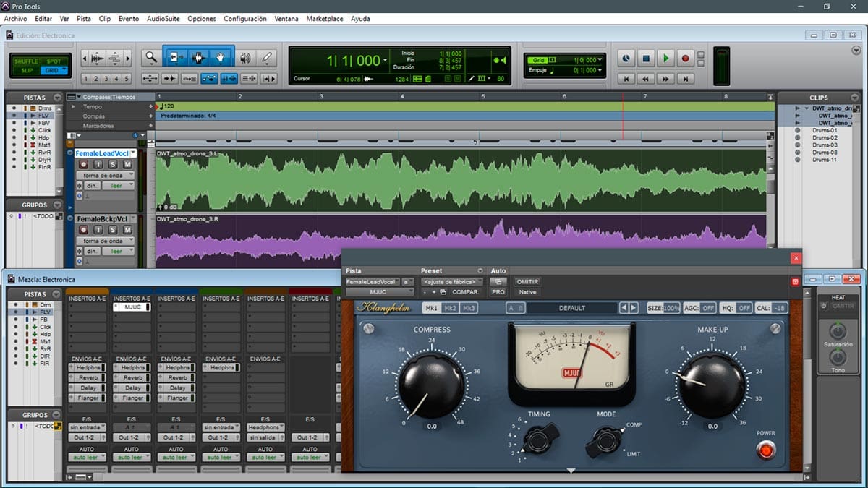The image size is (868, 488).
Task: Click the COMPAR. button in plugin header
Action: tap(466, 292)
